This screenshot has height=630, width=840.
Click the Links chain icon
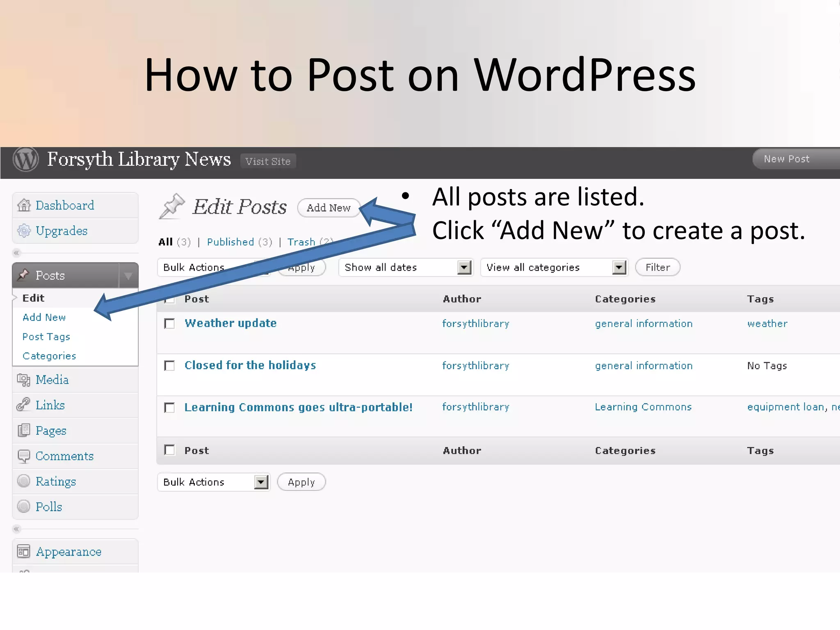pos(24,405)
